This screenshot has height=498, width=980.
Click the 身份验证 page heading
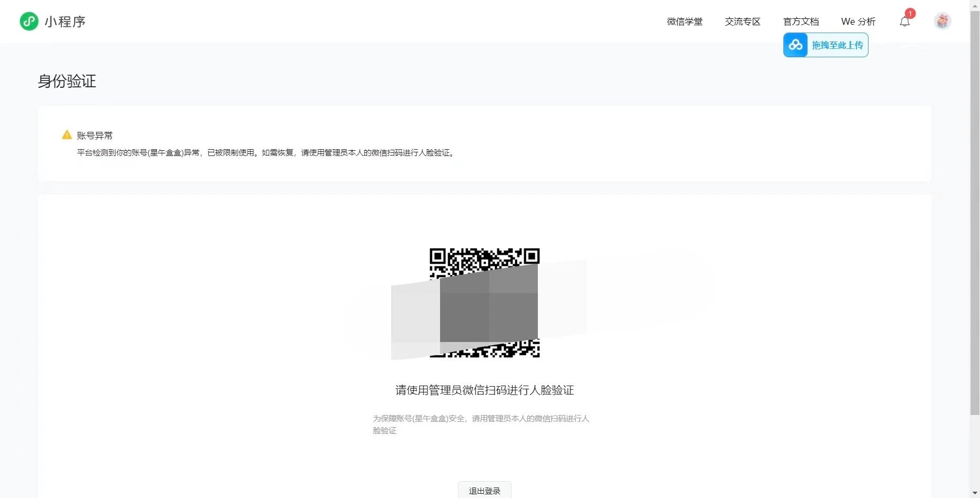point(67,81)
